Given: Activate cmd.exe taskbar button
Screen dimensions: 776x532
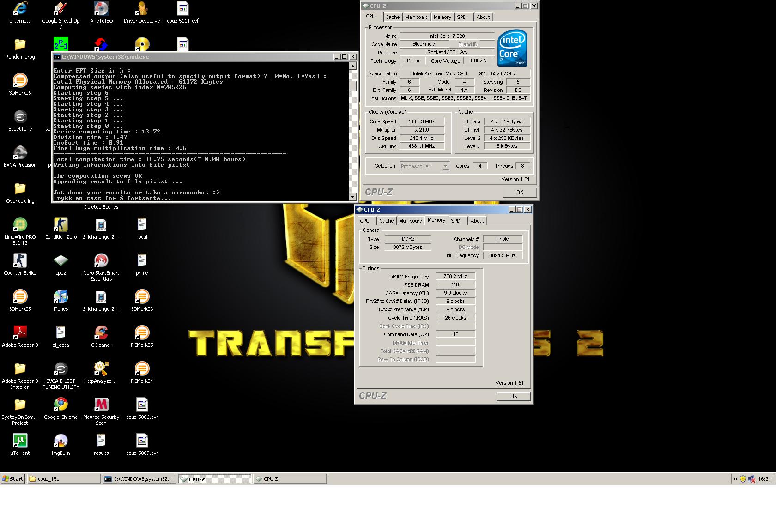Looking at the screenshot, I should click(x=139, y=479).
